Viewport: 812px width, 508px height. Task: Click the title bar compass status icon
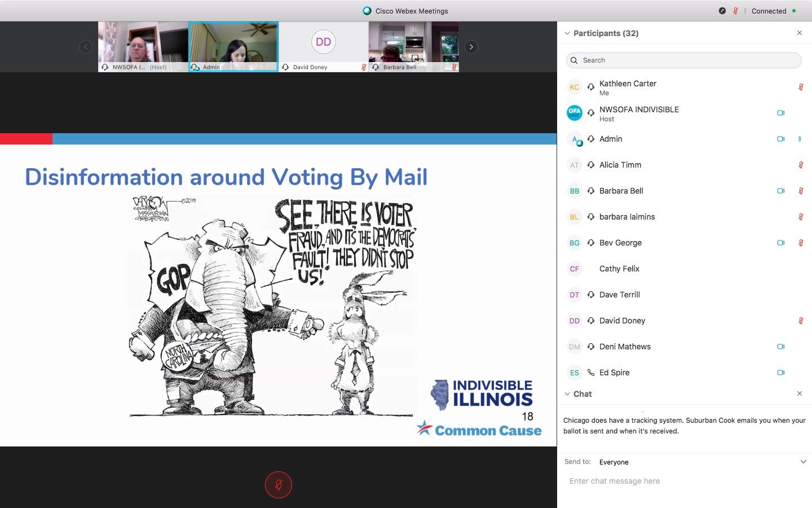pyautogui.click(x=722, y=11)
